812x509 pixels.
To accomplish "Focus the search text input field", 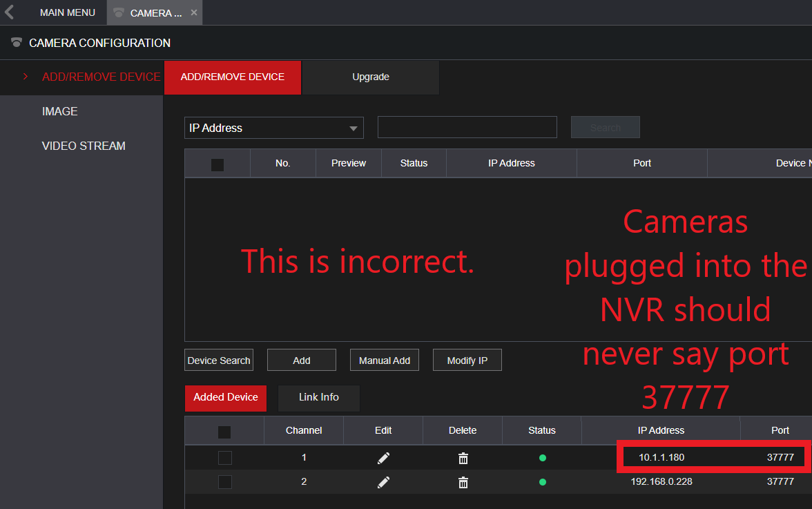I will coord(467,127).
